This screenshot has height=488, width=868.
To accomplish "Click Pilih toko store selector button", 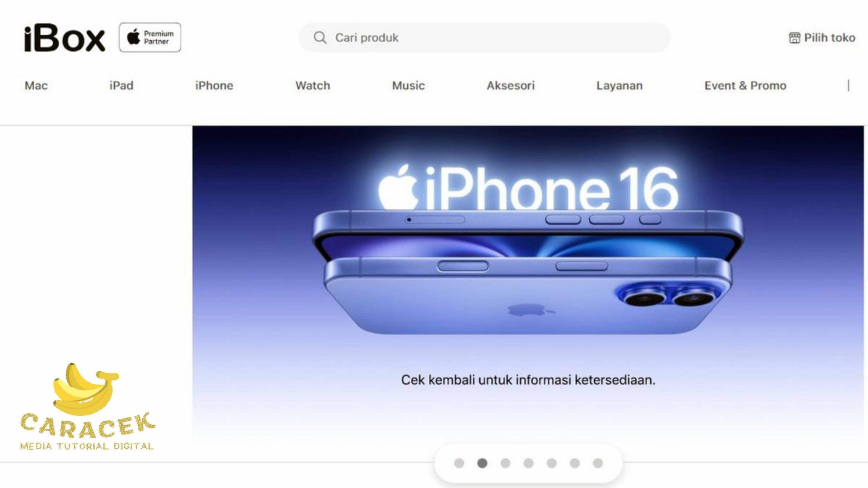I will (823, 38).
